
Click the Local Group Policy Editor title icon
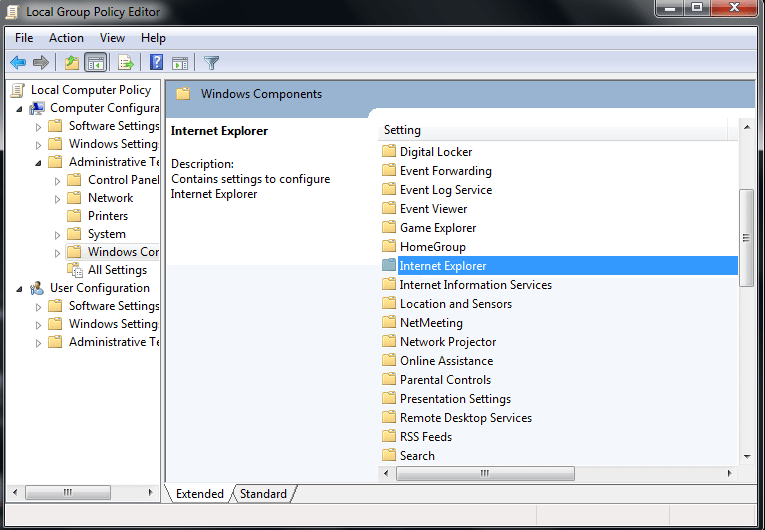(13, 12)
